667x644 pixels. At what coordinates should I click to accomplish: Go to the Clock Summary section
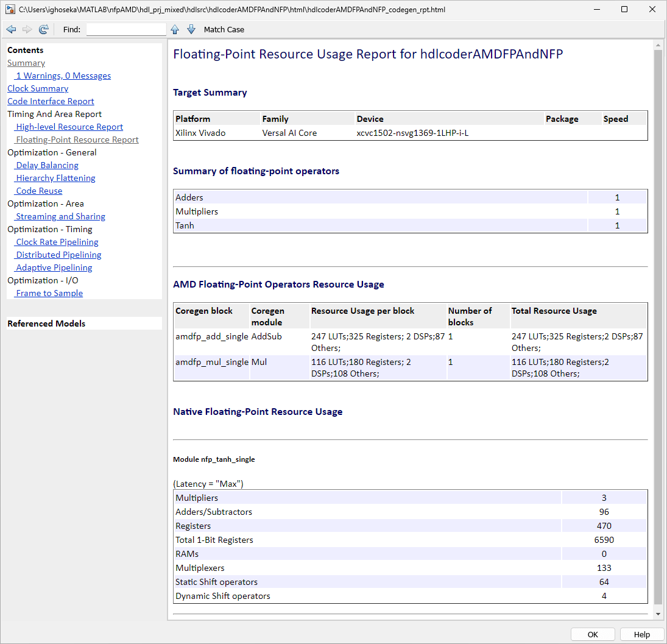pos(38,88)
